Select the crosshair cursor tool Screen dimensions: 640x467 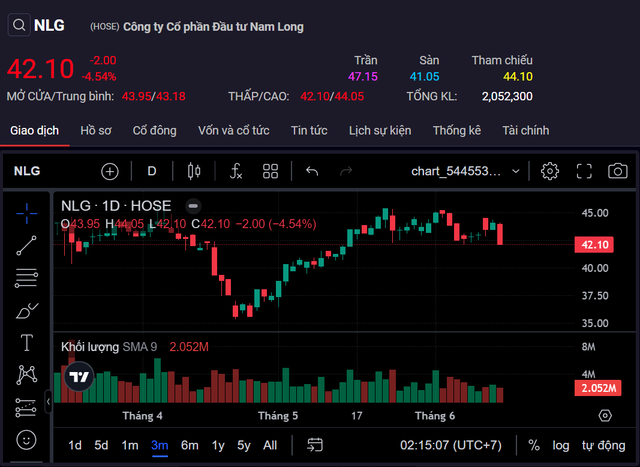(27, 213)
